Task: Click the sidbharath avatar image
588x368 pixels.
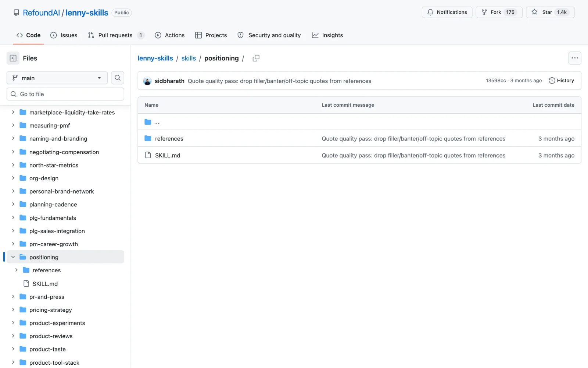Action: tap(147, 81)
